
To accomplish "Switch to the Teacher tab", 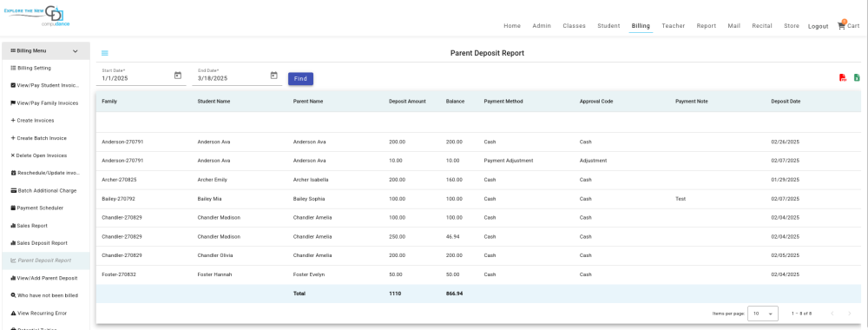I will [674, 26].
